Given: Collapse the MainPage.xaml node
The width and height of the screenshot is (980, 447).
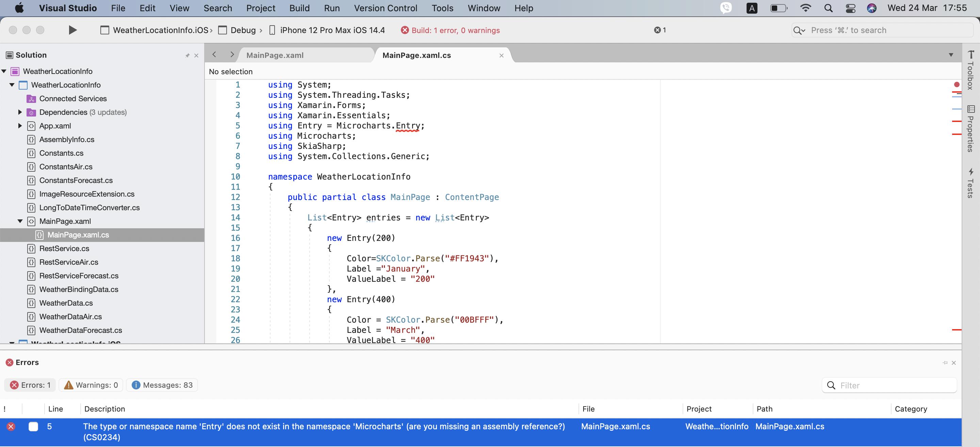Looking at the screenshot, I should click(20, 221).
